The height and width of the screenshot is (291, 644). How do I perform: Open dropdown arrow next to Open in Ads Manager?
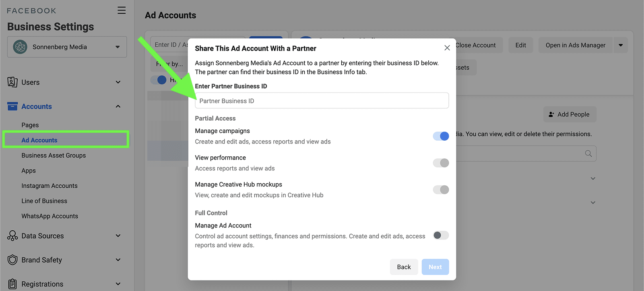621,45
